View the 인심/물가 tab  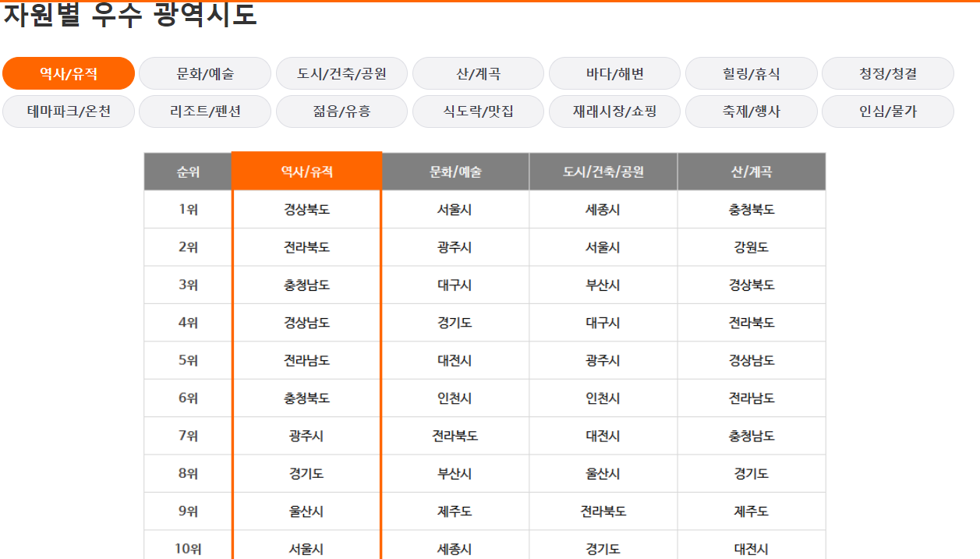tap(888, 111)
